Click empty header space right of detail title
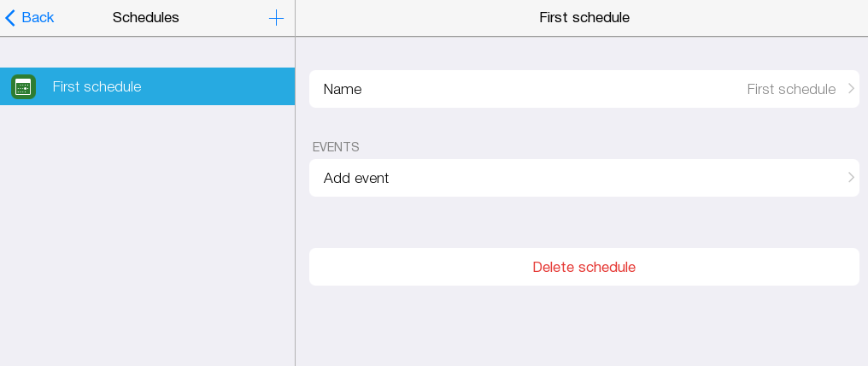This screenshot has height=366, width=868. point(752,18)
